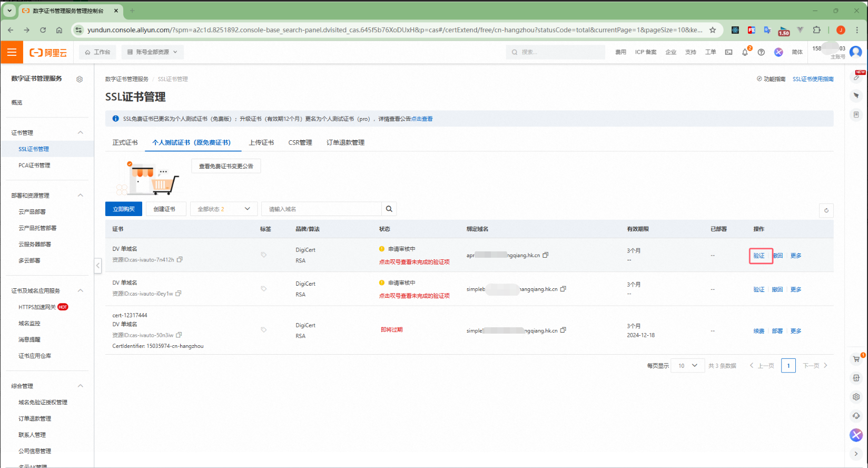Open shopping cart in right sidebar
The image size is (868, 468).
pos(856,359)
